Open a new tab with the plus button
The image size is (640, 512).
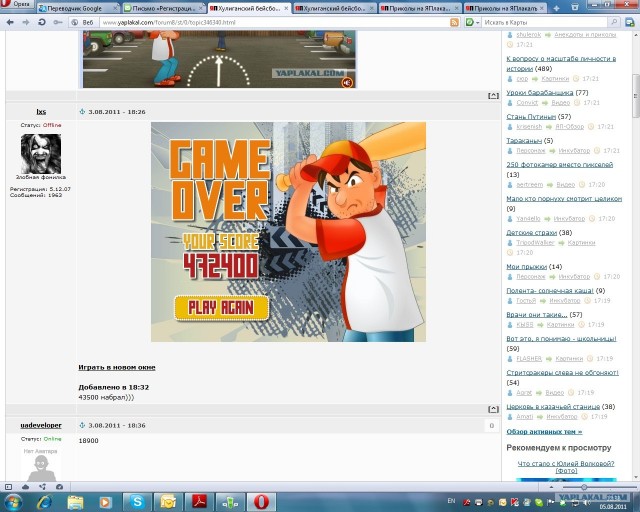(556, 8)
